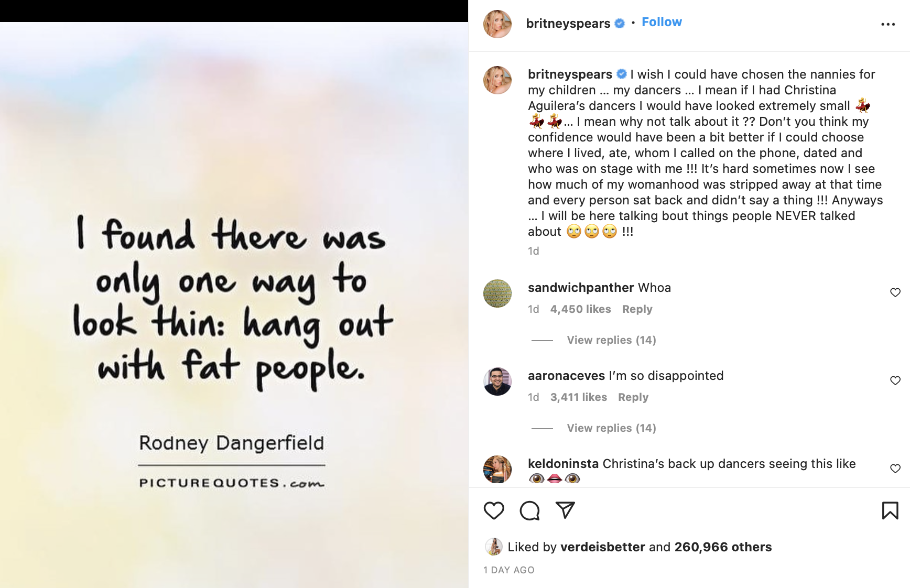
Task: Open the three-dot more options menu
Action: [888, 25]
